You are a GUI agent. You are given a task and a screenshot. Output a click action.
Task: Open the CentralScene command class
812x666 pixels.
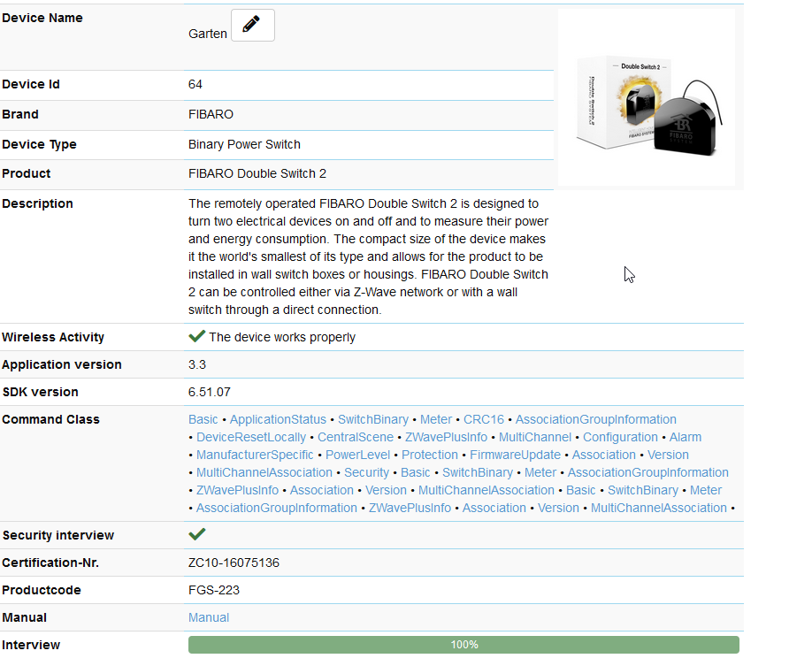(x=356, y=437)
